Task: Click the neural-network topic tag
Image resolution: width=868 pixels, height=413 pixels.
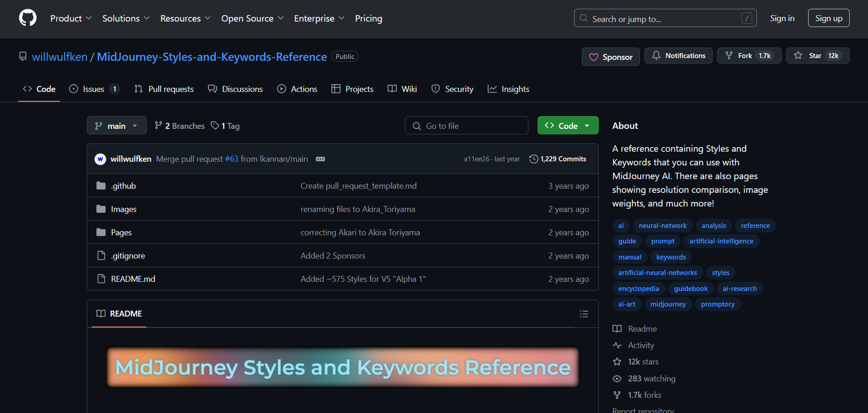Action: pyautogui.click(x=662, y=225)
